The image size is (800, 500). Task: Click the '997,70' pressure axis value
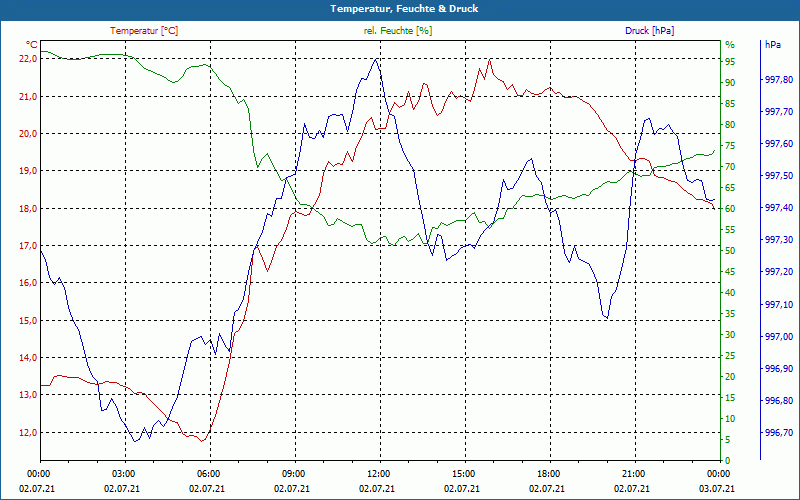[779, 112]
